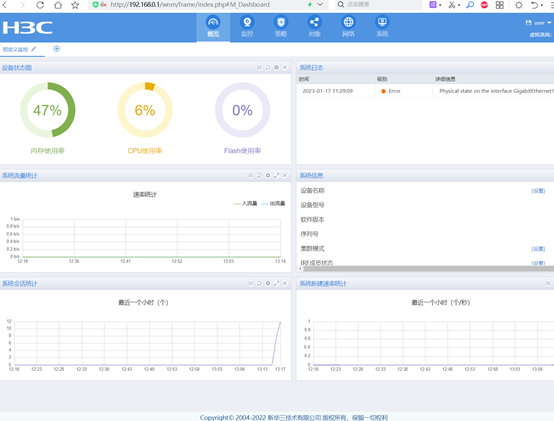Maximize the 系统会话统计 panel

pyautogui.click(x=276, y=283)
